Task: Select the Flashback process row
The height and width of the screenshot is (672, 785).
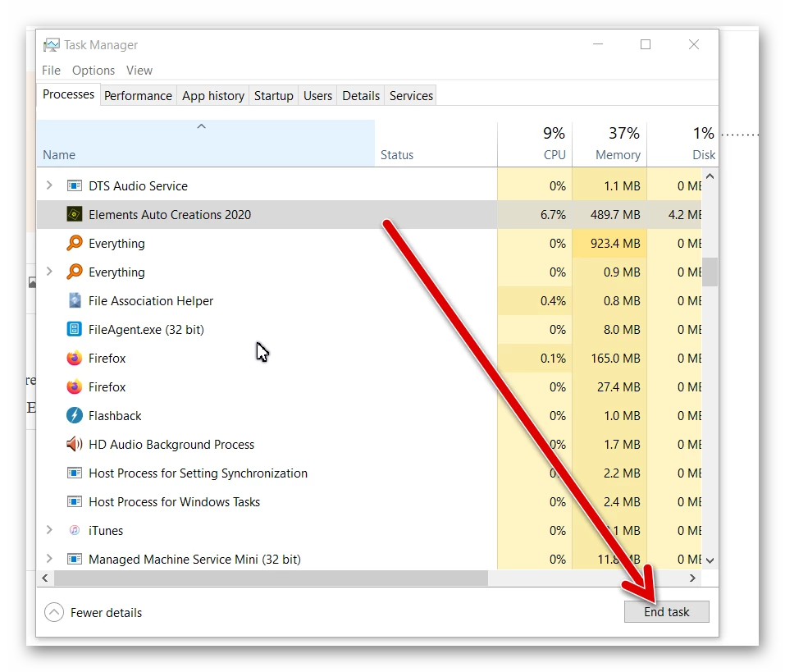Action: coord(369,416)
